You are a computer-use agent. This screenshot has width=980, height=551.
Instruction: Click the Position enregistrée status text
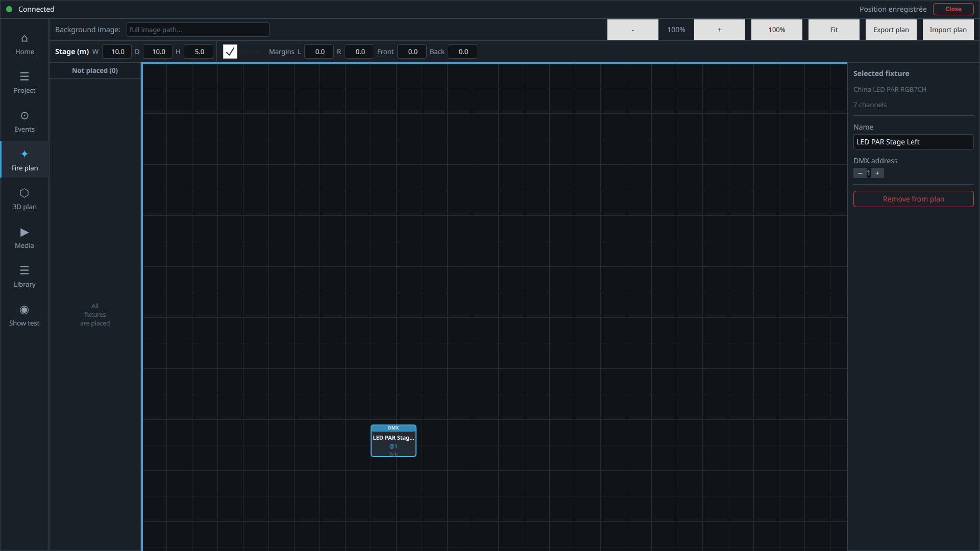[893, 9]
